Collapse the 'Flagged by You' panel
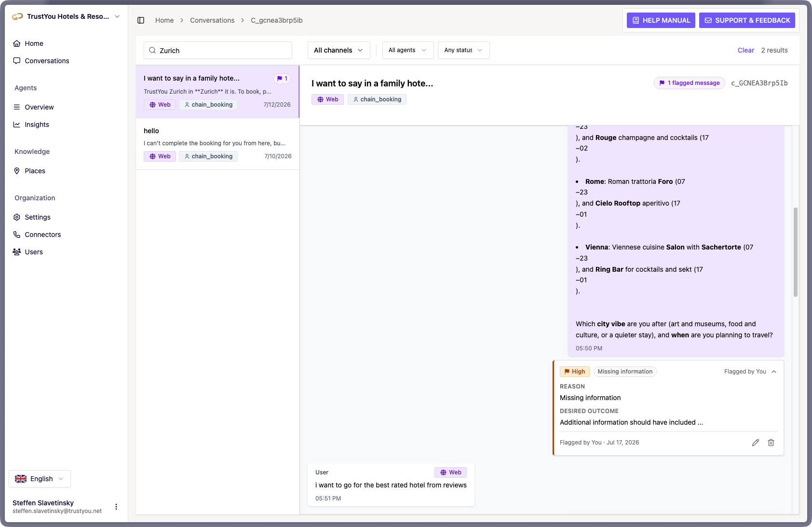Screen dimensions: 812x527 [x=774, y=372]
